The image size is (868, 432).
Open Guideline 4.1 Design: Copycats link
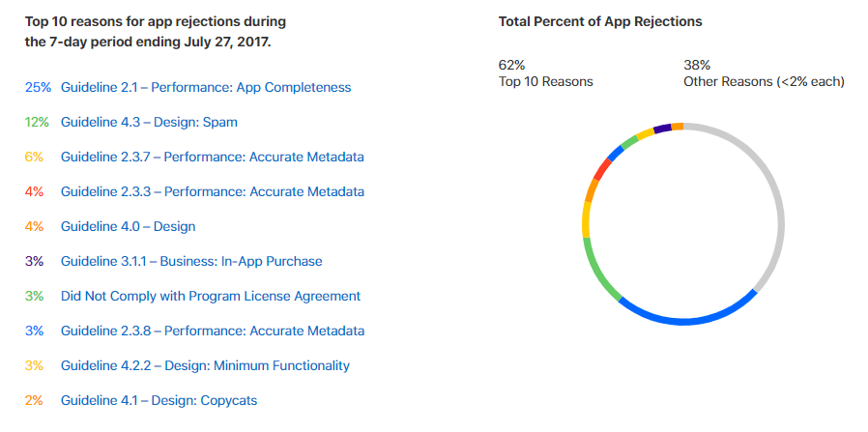point(159,400)
